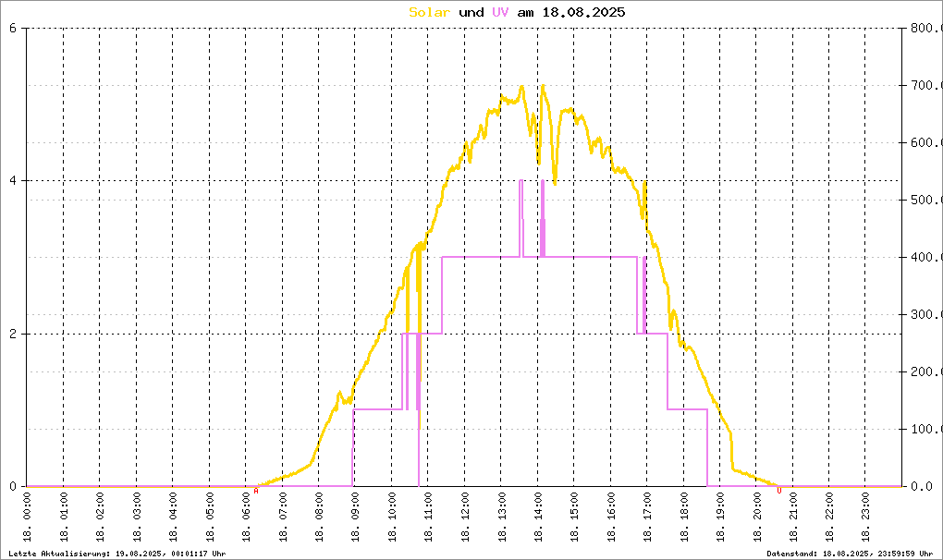Click the time label '18. 09:00'

coord(355,517)
